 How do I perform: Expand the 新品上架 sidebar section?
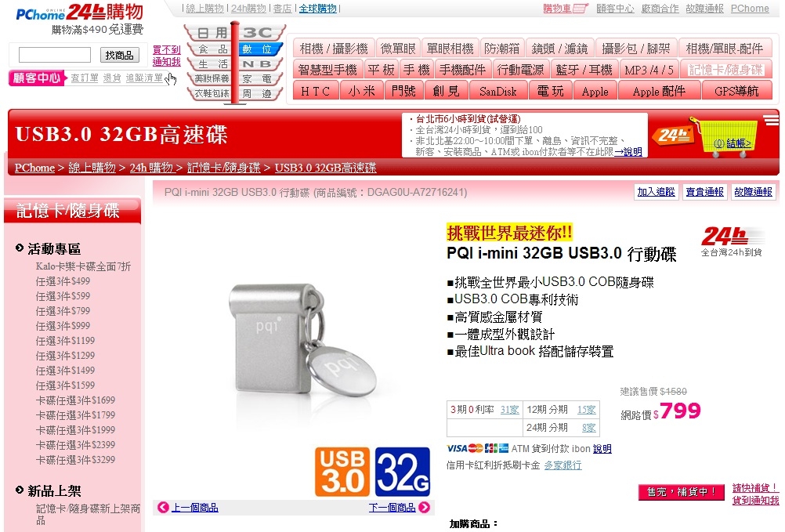tap(49, 491)
